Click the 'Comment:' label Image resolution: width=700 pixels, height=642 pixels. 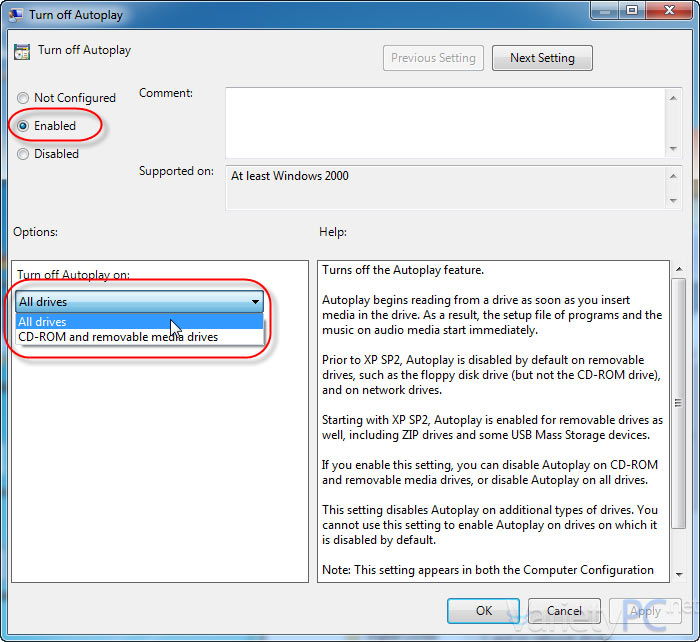166,93
